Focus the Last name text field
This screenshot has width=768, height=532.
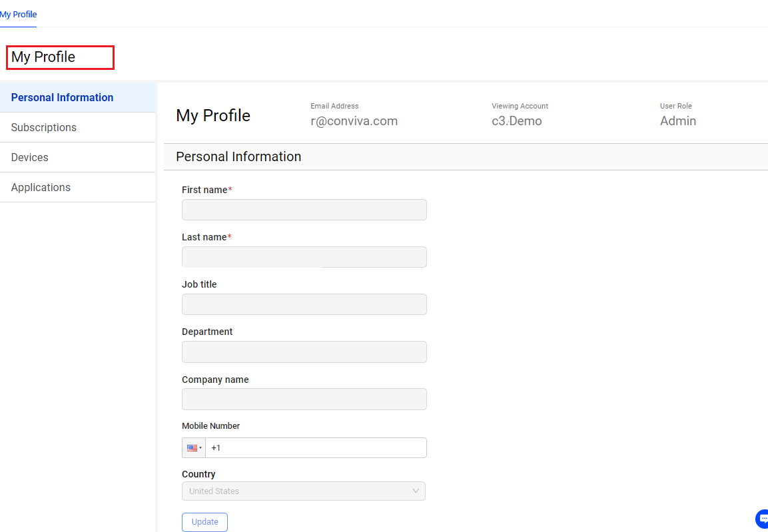pyautogui.click(x=304, y=257)
